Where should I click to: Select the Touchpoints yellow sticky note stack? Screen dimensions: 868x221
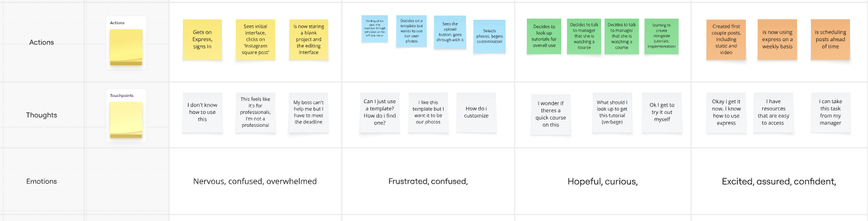pos(126,120)
